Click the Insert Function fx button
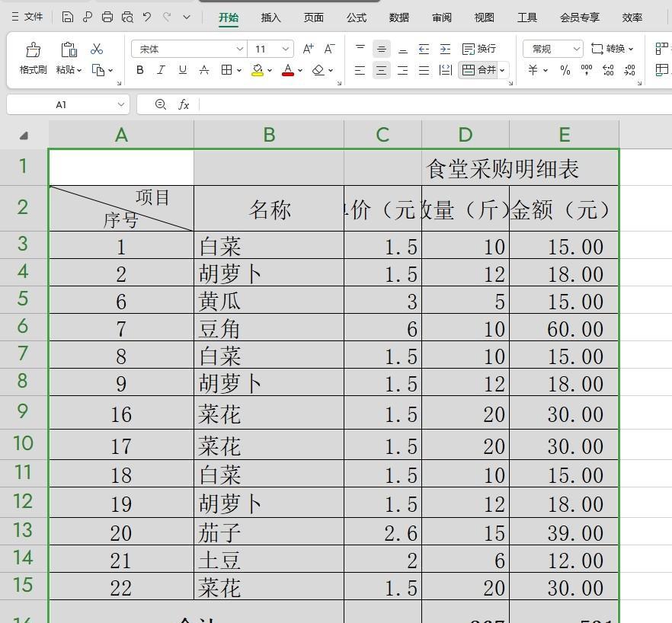This screenshot has height=623, width=672. 184,104
